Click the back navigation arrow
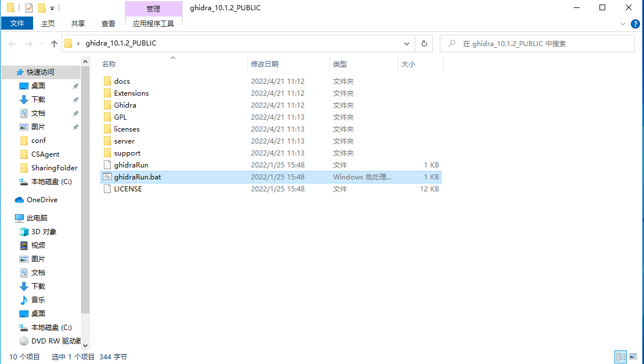Viewport: 644px width, 364px height. [x=13, y=43]
